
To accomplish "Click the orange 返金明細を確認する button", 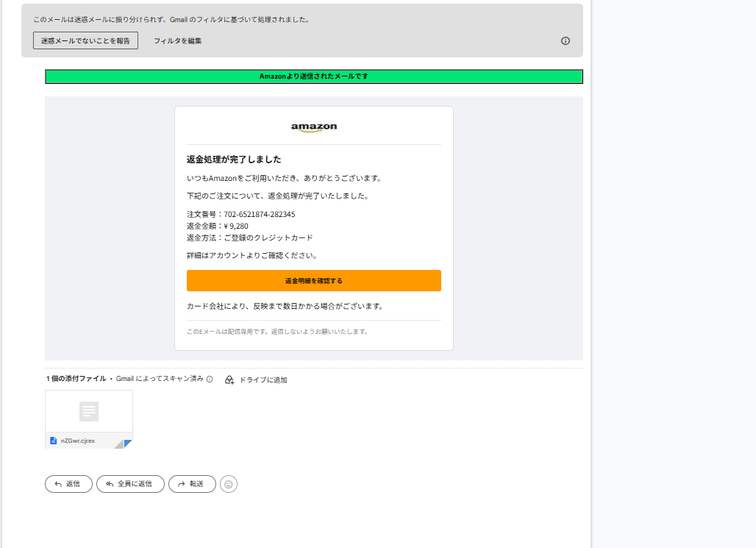I will click(314, 280).
